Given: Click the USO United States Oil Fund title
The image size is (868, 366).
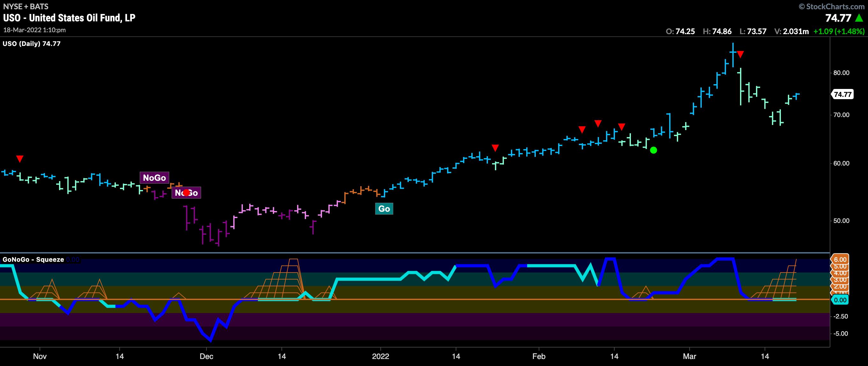Looking at the screenshot, I should tap(70, 18).
